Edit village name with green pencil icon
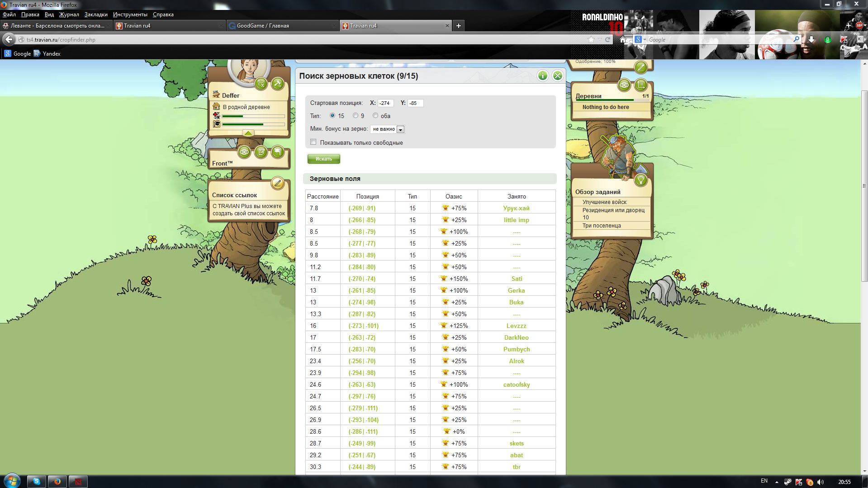Screen dimensions: 868x488 click(x=640, y=68)
